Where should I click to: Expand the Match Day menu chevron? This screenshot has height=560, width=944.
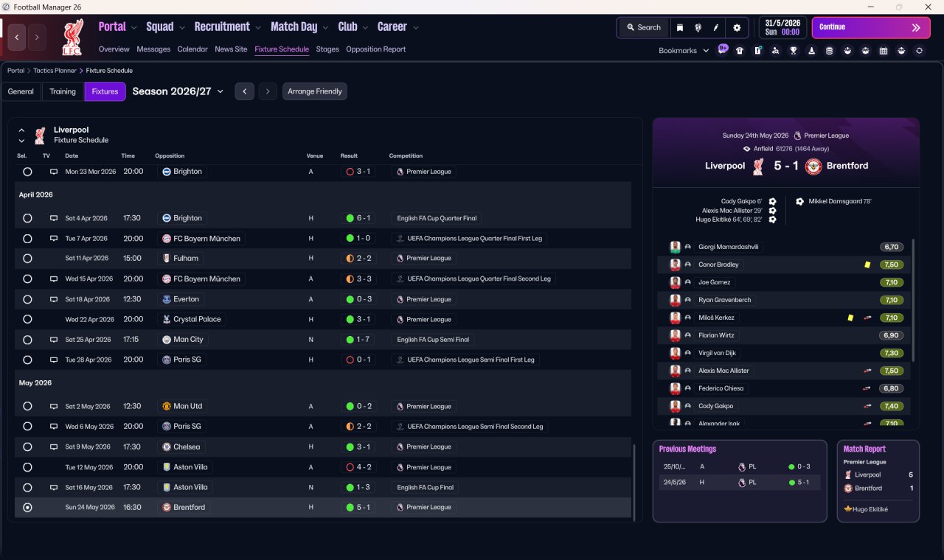coord(325,28)
